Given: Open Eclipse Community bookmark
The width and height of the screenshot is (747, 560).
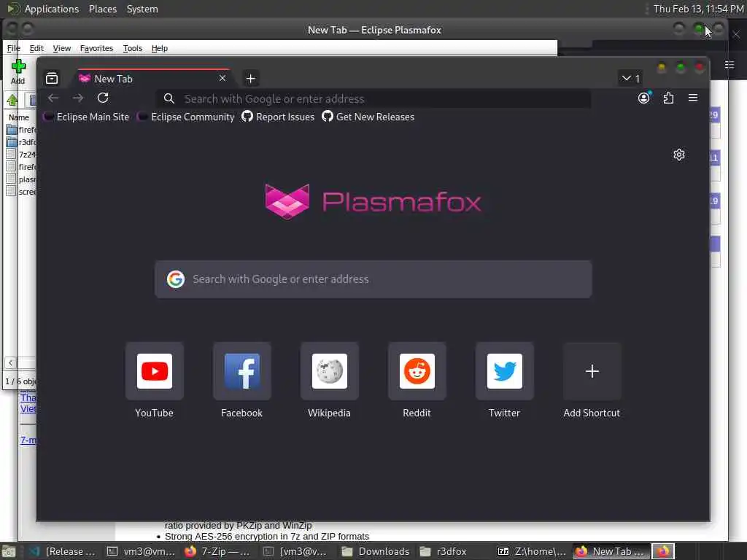Looking at the screenshot, I should 186,117.
